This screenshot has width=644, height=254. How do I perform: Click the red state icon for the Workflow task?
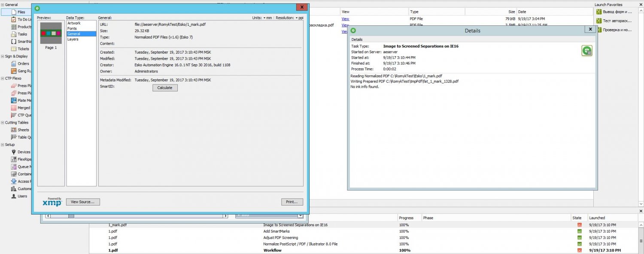click(x=580, y=250)
